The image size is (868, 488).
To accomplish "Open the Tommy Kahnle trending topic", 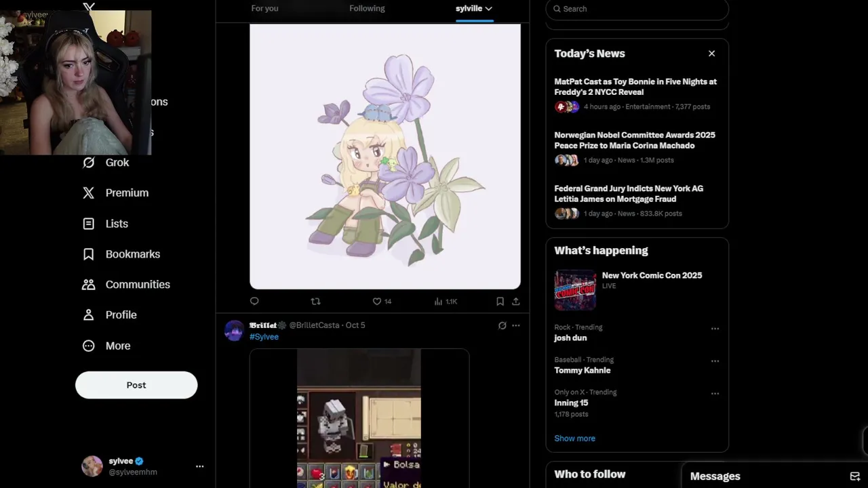I will [582, 371].
